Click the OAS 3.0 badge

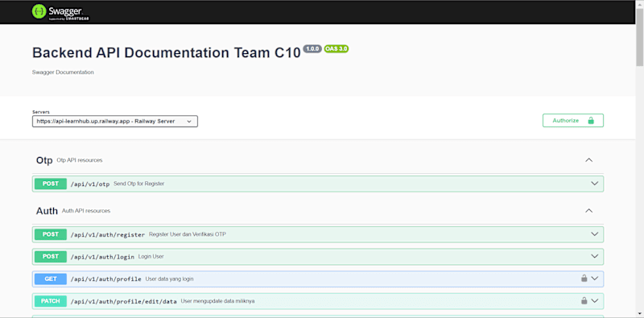coord(336,48)
